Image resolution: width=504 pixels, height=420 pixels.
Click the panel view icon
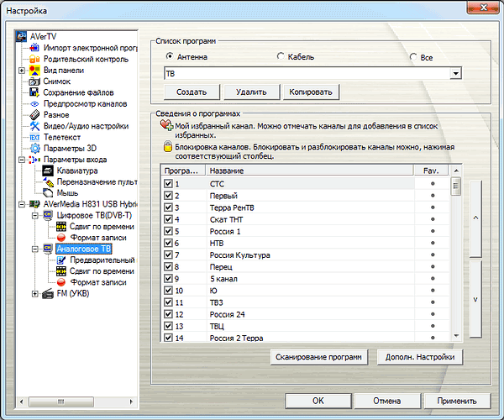click(x=34, y=70)
